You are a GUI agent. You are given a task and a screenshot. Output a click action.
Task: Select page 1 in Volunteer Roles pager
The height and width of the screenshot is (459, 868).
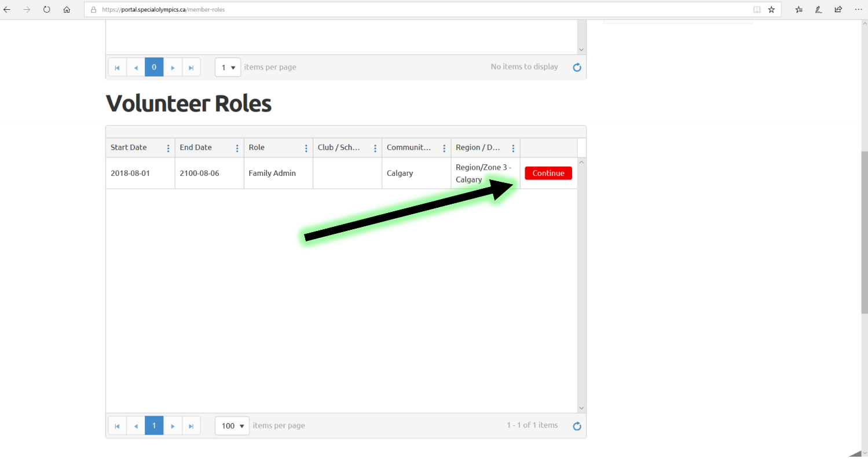coord(154,426)
